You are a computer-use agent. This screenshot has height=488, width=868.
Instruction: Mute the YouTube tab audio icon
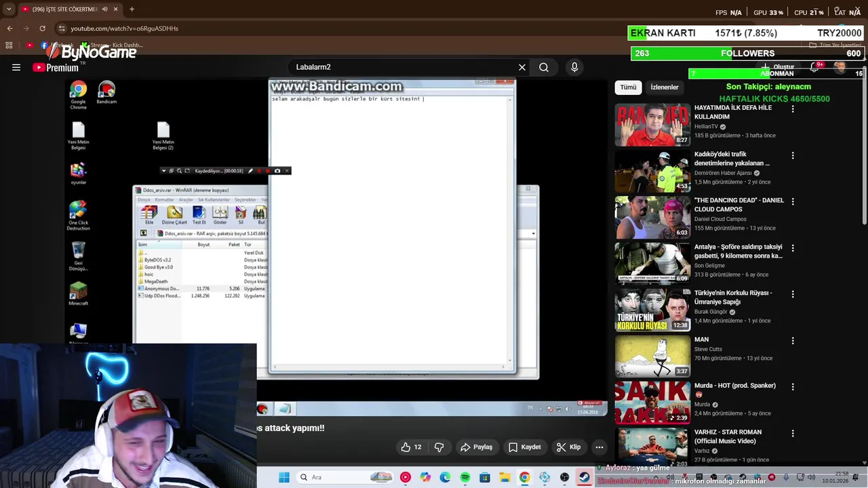[x=104, y=9]
